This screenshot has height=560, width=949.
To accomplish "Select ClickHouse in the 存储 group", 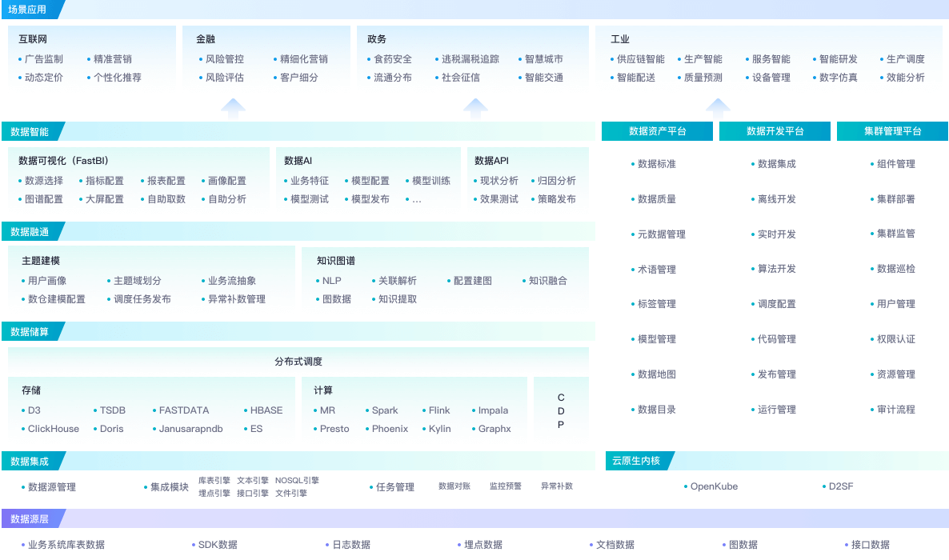I will pos(53,429).
